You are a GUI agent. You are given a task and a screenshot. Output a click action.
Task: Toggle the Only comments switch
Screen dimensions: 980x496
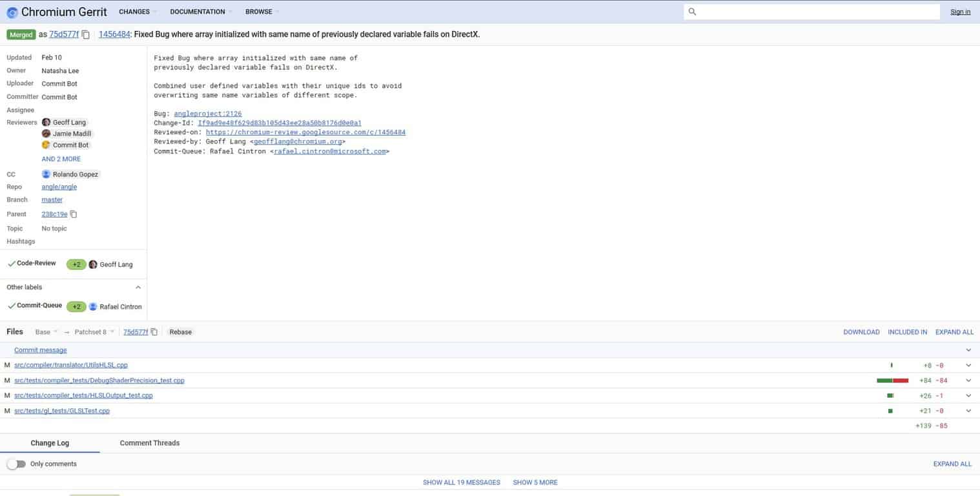pyautogui.click(x=16, y=464)
